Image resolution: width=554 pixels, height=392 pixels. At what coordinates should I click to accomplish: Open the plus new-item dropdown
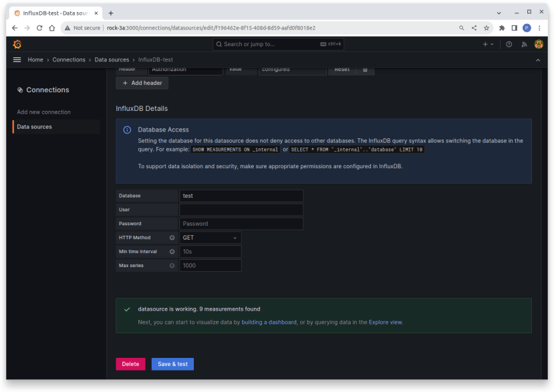pyautogui.click(x=488, y=44)
